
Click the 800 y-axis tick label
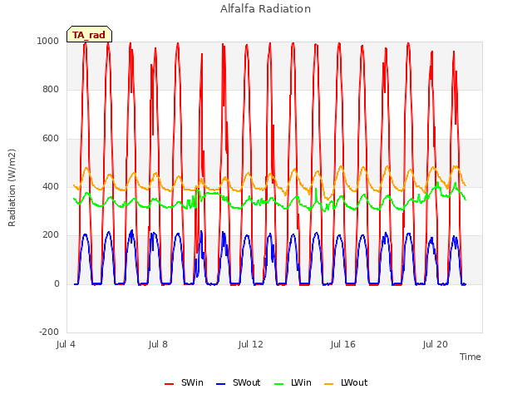(x=51, y=90)
